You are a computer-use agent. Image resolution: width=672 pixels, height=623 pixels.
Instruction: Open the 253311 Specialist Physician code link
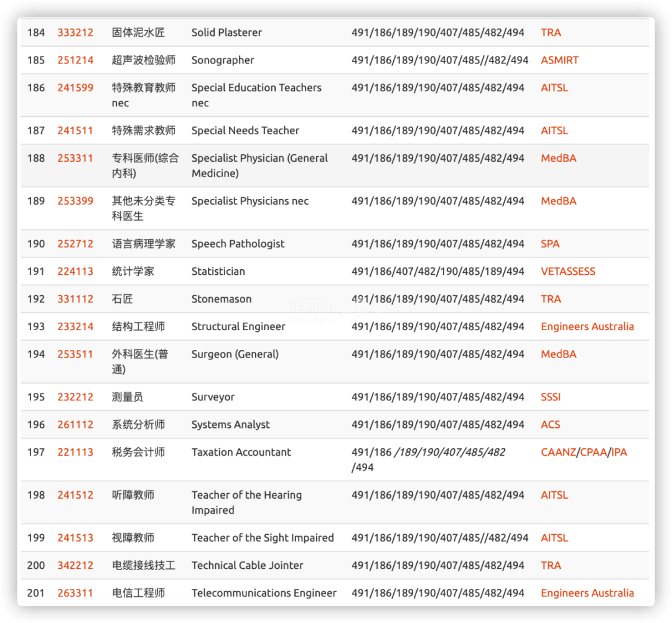coord(75,158)
